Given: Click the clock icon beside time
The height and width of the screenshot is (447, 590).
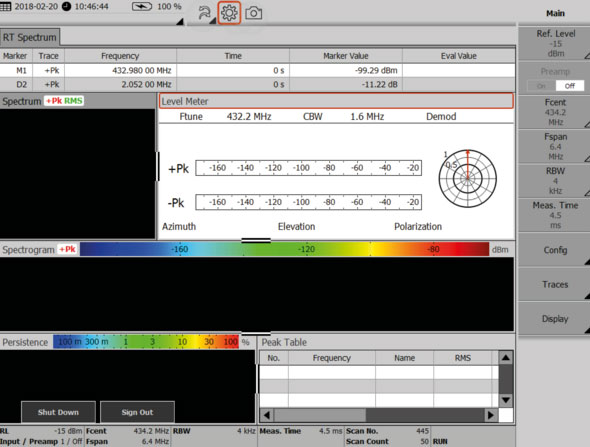Looking at the screenshot, I should pyautogui.click(x=67, y=6).
